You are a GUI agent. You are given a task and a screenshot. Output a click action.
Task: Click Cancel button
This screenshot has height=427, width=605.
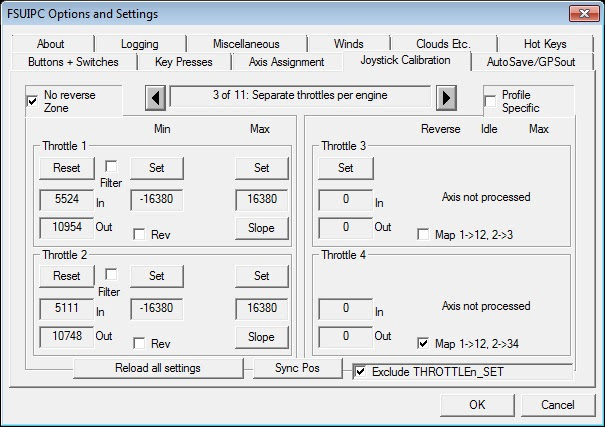coord(558,405)
